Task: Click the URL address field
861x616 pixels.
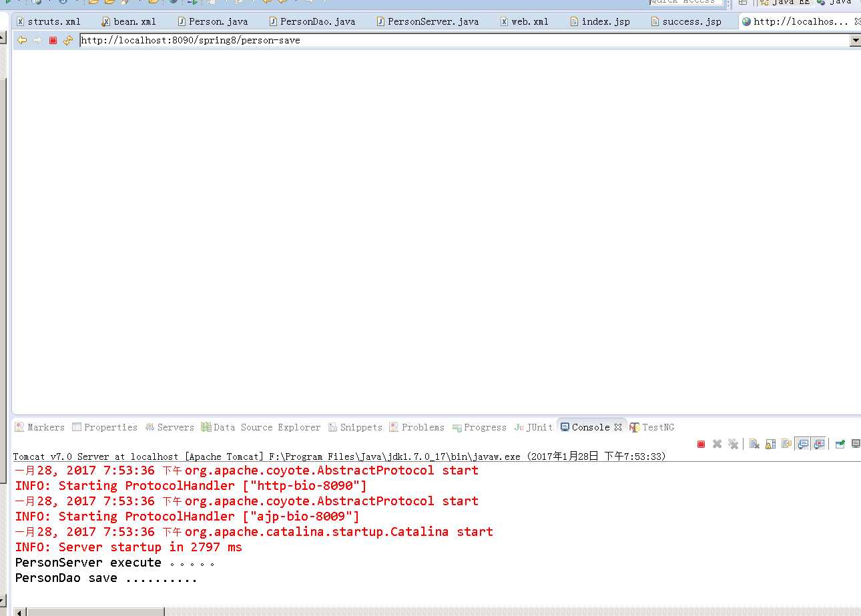Action: coord(464,40)
